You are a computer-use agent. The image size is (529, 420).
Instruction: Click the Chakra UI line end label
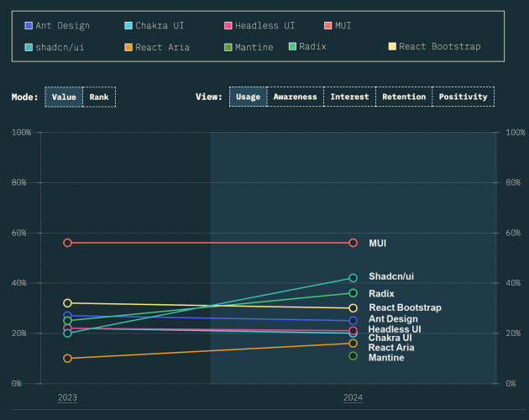tap(390, 338)
